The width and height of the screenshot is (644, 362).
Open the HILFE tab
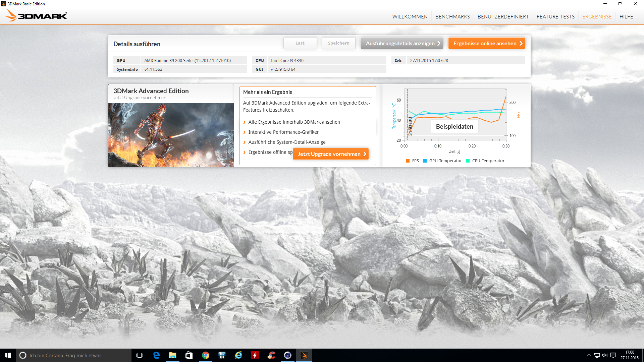626,17
